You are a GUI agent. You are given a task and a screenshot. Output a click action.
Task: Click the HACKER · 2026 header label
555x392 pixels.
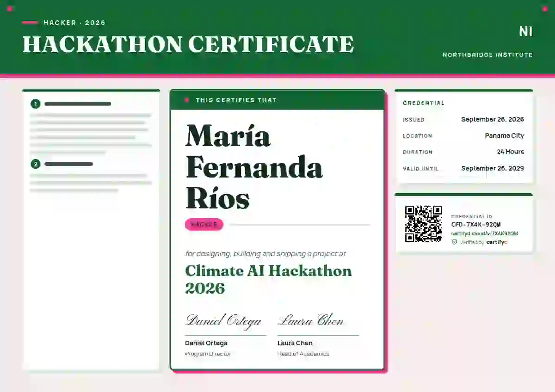tap(74, 23)
